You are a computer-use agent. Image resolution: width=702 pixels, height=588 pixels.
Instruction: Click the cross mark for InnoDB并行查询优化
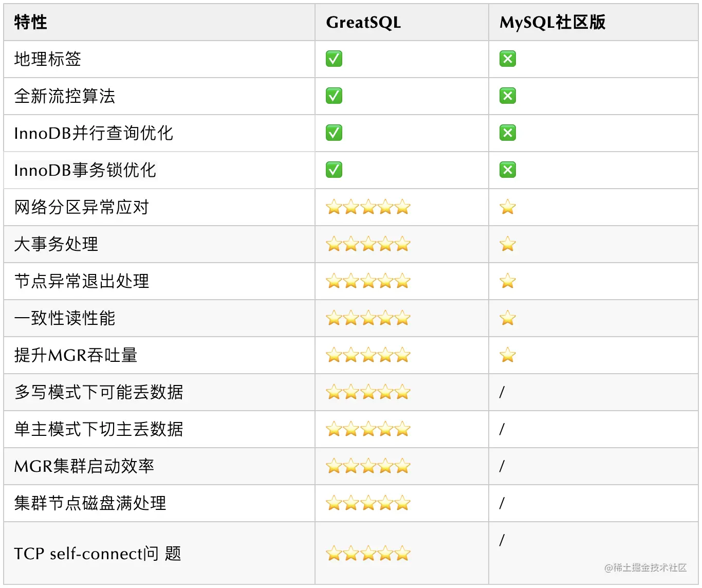click(508, 133)
